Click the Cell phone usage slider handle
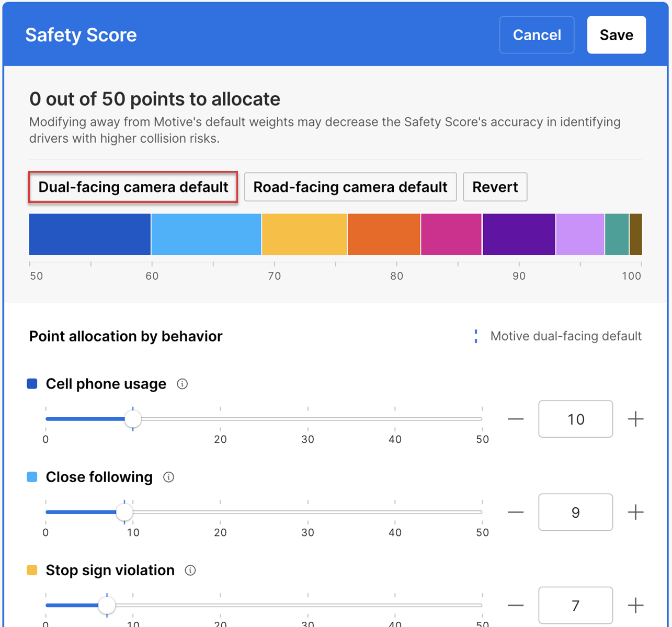The image size is (672, 627). (133, 419)
